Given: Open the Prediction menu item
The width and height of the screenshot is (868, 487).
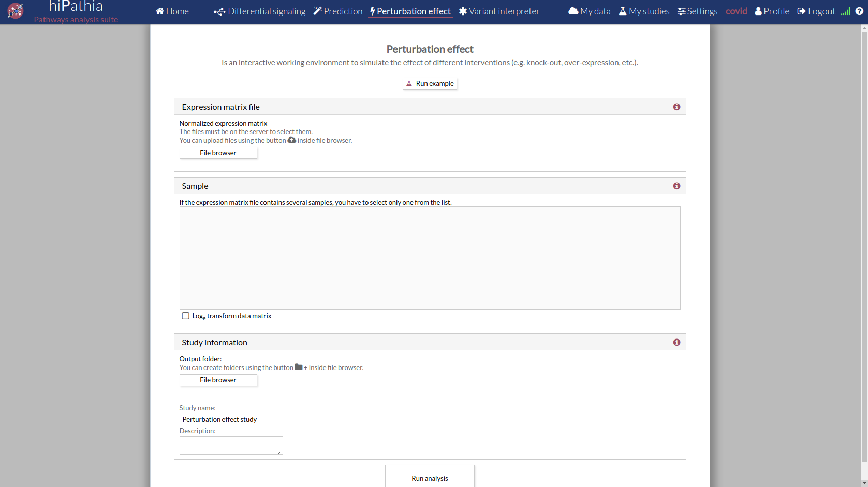Looking at the screenshot, I should point(338,11).
